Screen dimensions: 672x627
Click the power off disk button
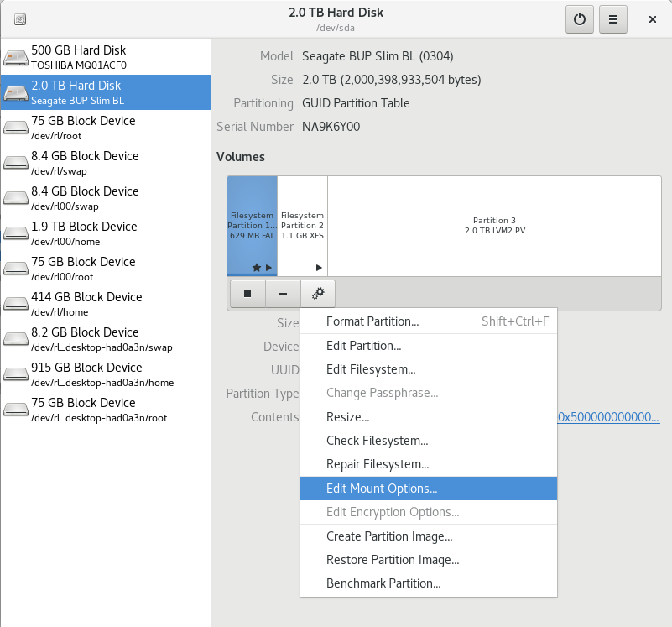pos(580,19)
